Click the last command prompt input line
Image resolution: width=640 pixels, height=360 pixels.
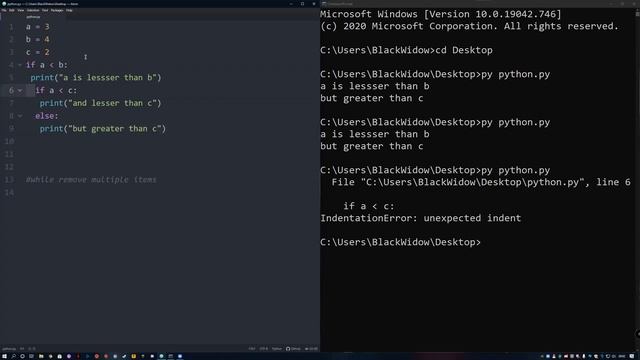[401, 242]
